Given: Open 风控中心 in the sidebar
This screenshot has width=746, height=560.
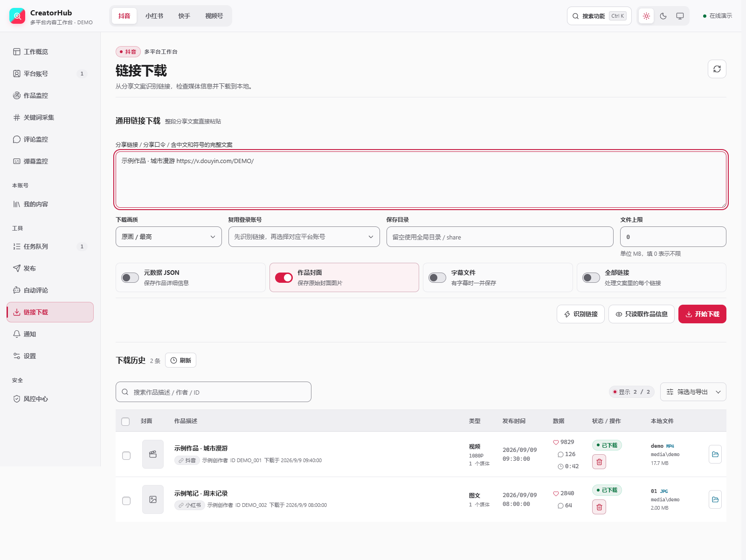Looking at the screenshot, I should point(50,399).
